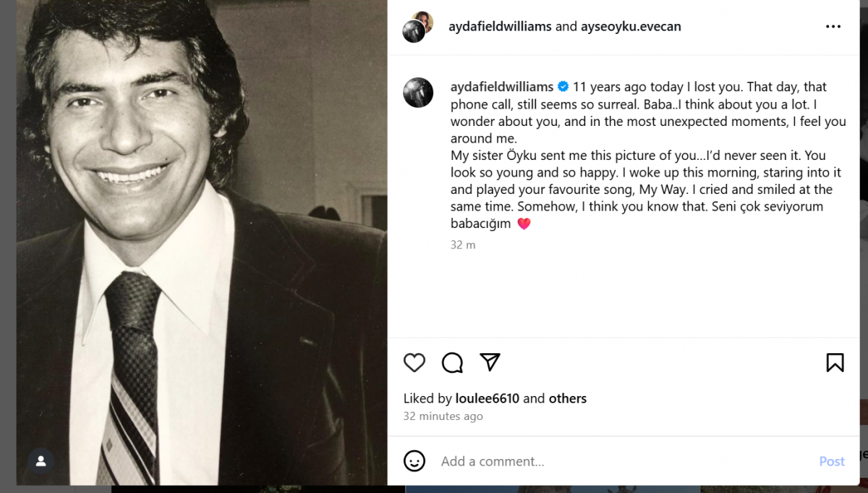Open ayseoyku.evecan profile link
This screenshot has width=868, height=493.
tap(631, 27)
